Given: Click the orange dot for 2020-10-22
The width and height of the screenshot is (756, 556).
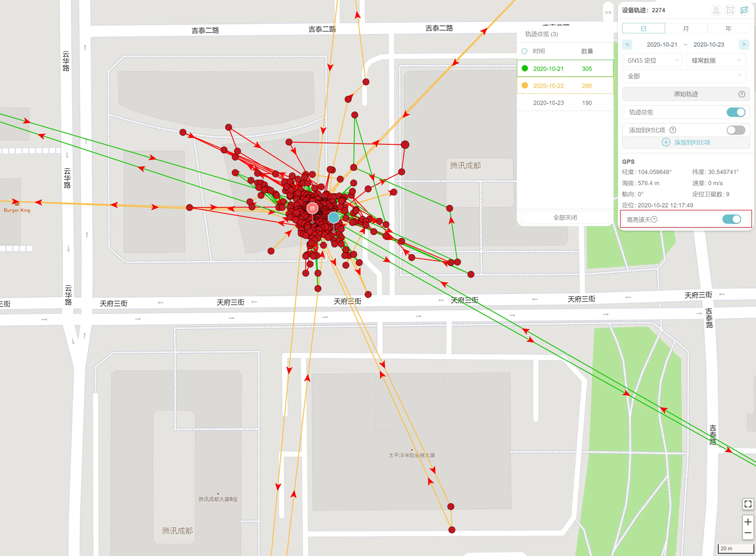Looking at the screenshot, I should tap(525, 86).
